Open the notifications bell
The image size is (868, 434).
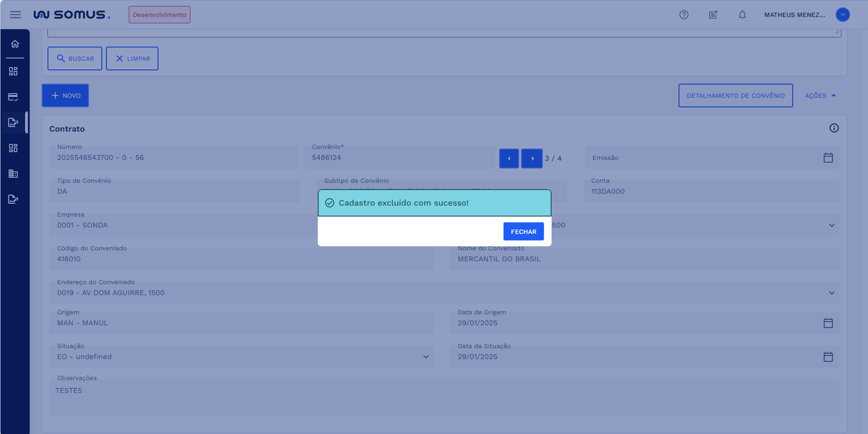pos(742,15)
